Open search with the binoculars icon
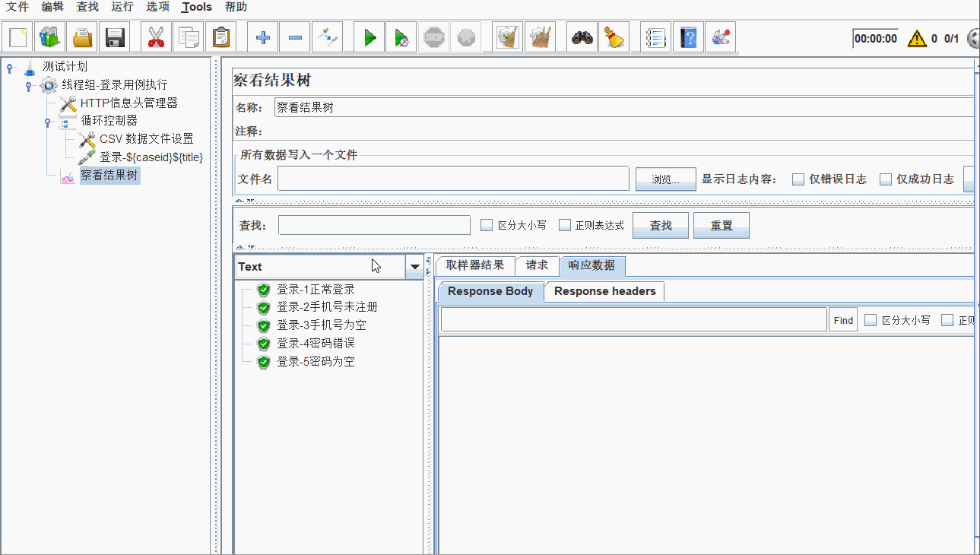 pyautogui.click(x=582, y=36)
